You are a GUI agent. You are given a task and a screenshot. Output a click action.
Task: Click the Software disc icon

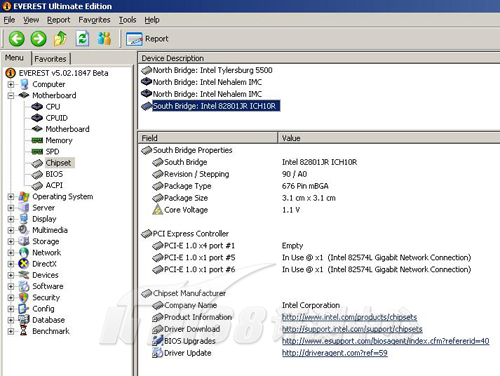point(24,286)
